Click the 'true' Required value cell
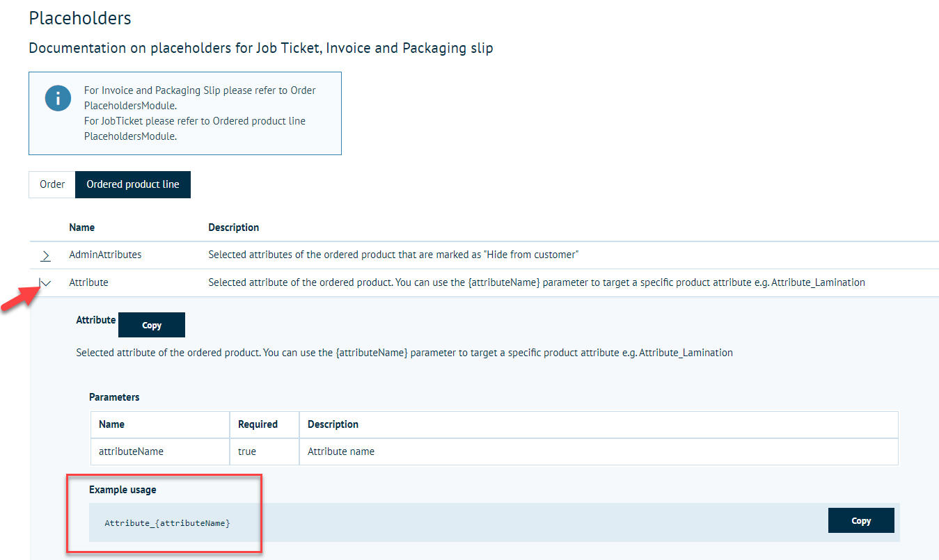 (x=247, y=451)
